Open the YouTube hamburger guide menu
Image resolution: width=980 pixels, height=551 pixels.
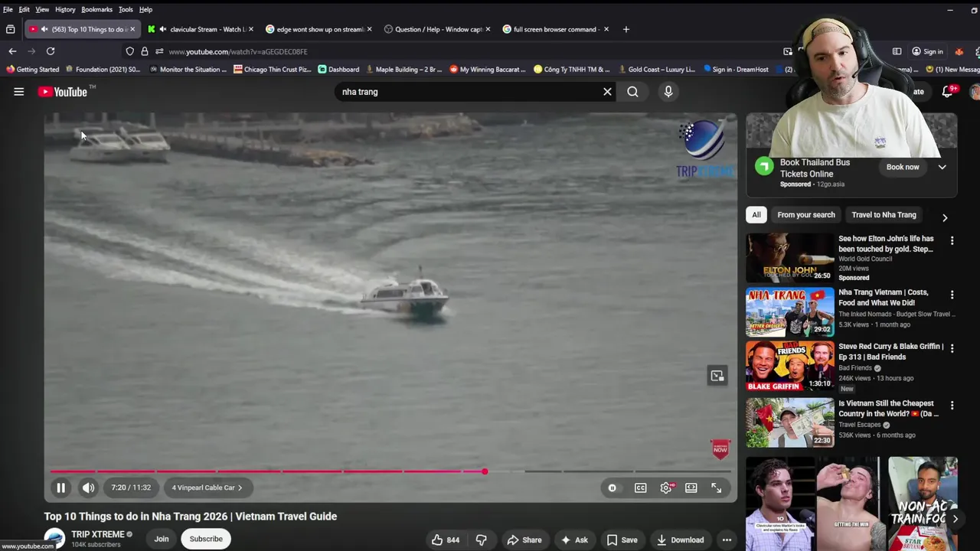[x=18, y=92]
